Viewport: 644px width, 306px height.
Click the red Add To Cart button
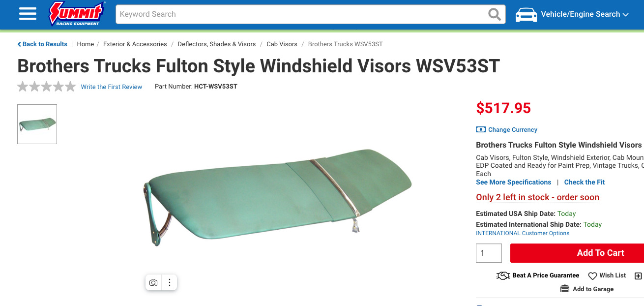pos(577,253)
